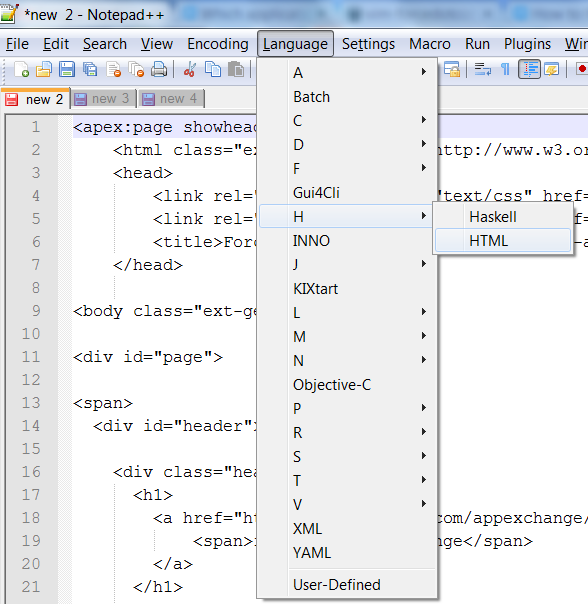Expand the R languages submenu
This screenshot has width=588, height=604.
point(348,432)
